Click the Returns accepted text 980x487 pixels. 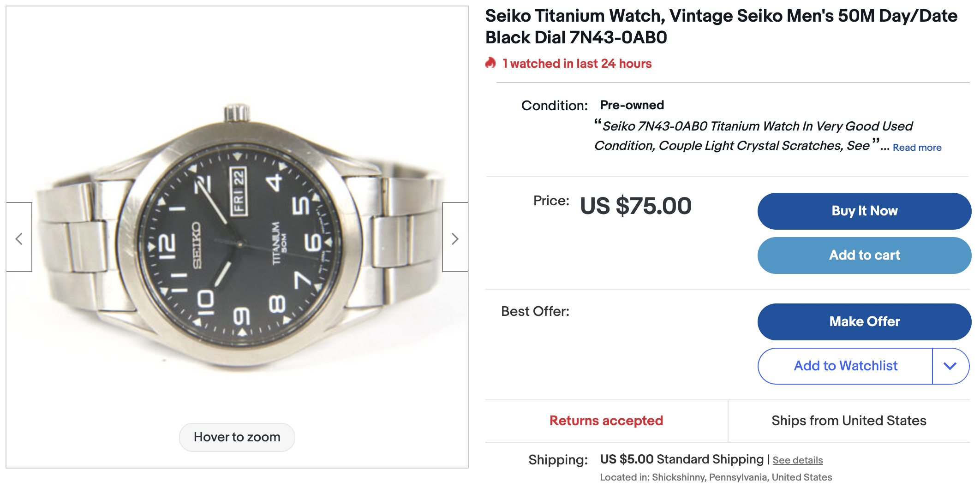pyautogui.click(x=606, y=421)
